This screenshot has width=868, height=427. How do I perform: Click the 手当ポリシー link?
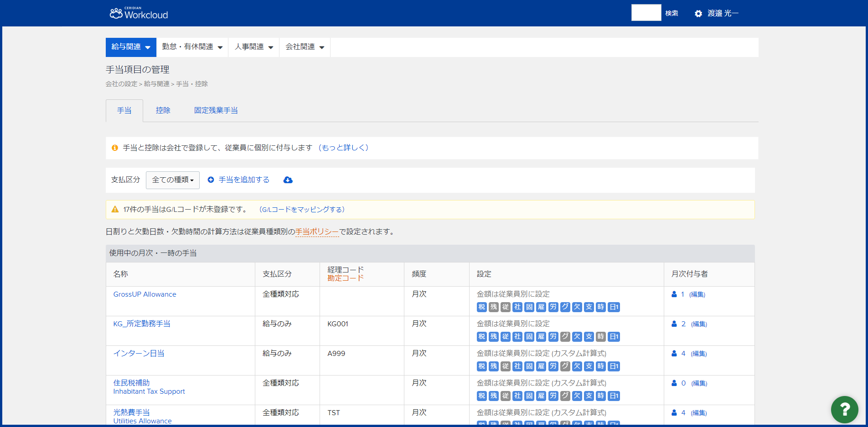pos(317,232)
